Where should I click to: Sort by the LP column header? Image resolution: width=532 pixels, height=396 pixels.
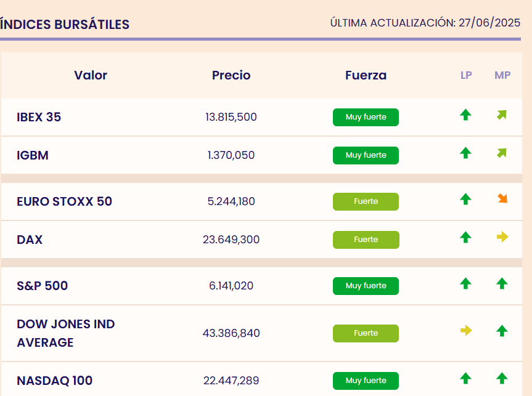click(466, 75)
